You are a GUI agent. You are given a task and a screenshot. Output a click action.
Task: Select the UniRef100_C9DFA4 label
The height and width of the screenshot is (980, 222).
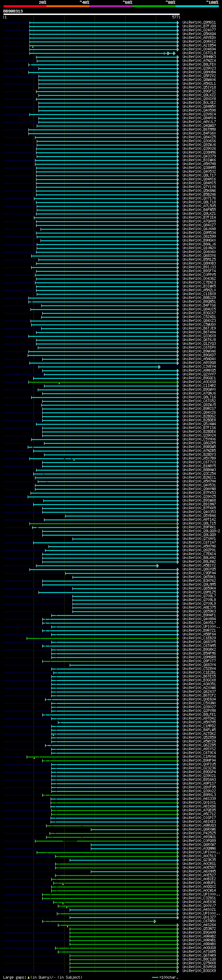[199, 573]
